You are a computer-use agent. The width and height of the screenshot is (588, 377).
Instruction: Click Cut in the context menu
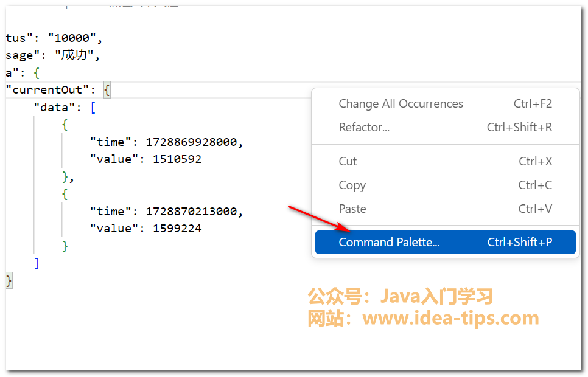pos(445,162)
